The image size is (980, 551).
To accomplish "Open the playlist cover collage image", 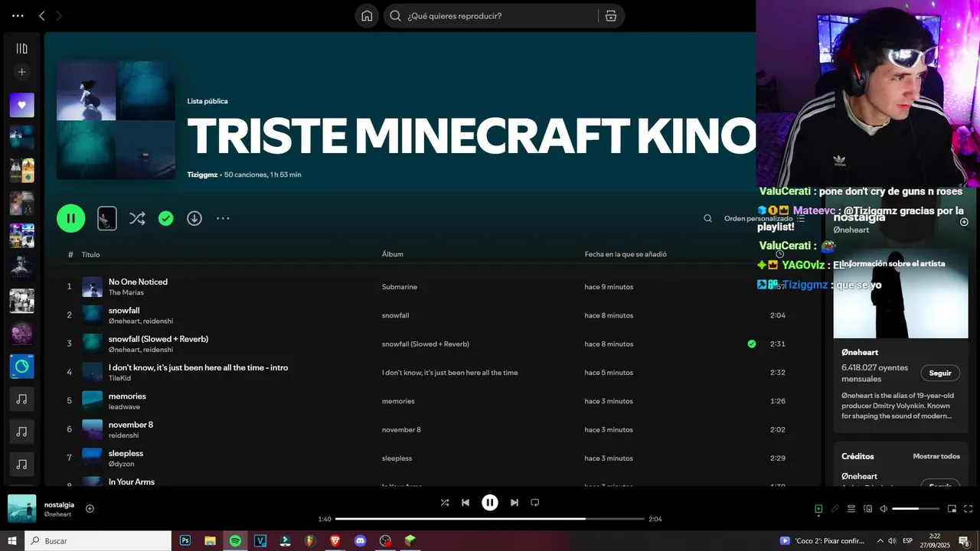I will (116, 120).
